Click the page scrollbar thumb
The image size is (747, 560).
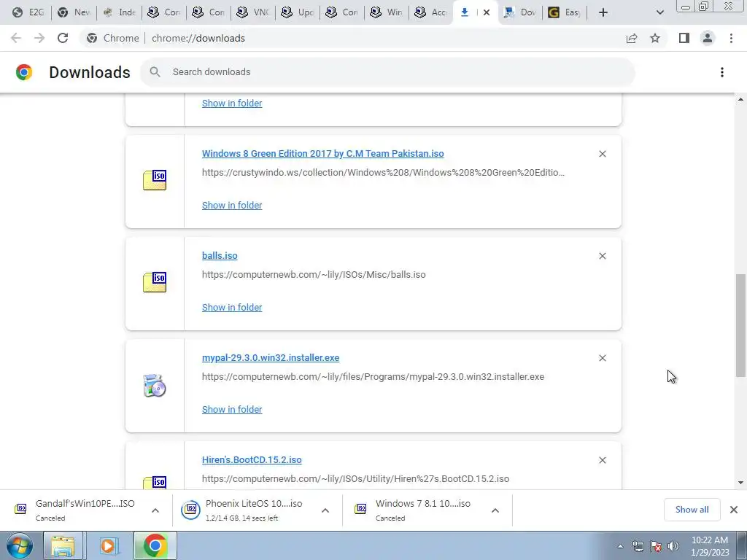[740, 325]
